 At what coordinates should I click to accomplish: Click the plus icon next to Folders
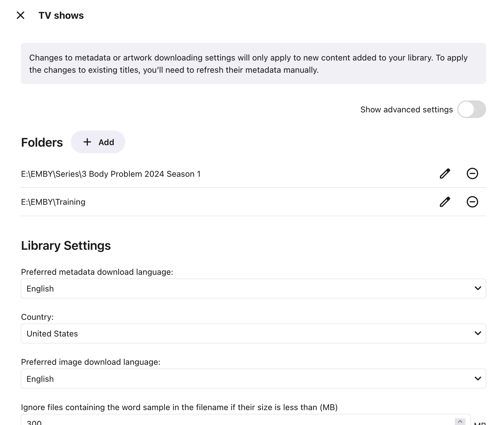[x=87, y=142]
